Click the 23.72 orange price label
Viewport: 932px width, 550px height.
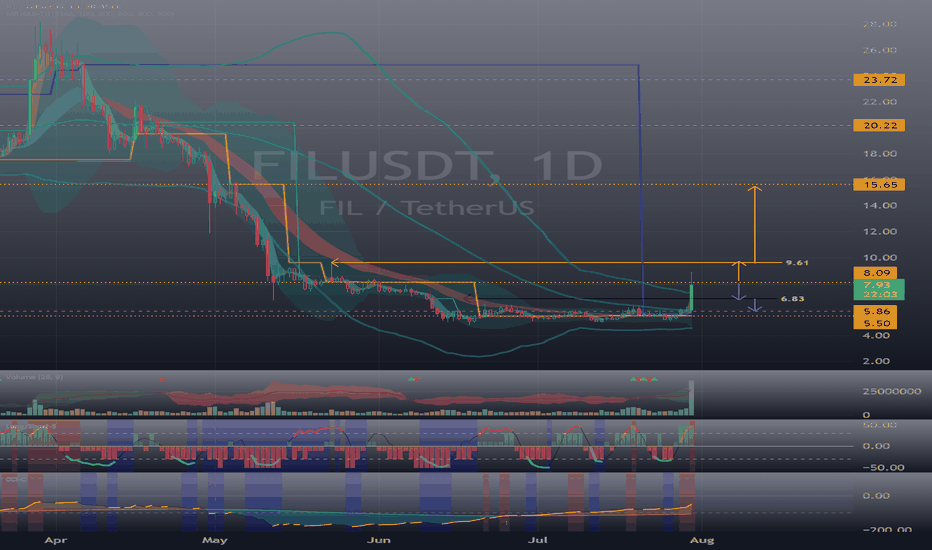(x=879, y=80)
